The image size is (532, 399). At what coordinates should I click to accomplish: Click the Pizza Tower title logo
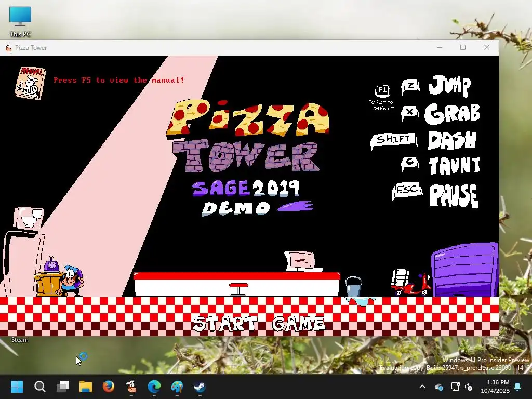click(248, 136)
